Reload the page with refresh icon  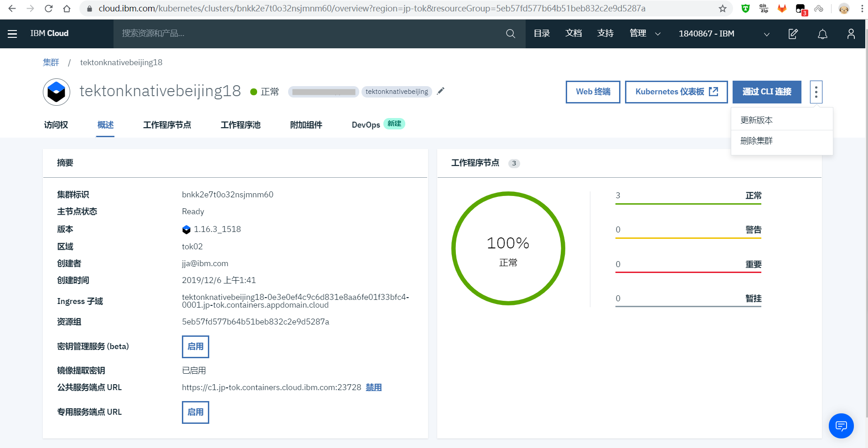tap(48, 9)
